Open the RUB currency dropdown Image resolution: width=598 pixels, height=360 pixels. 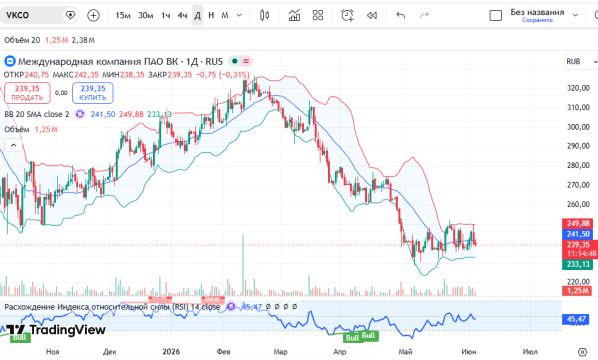[580, 62]
